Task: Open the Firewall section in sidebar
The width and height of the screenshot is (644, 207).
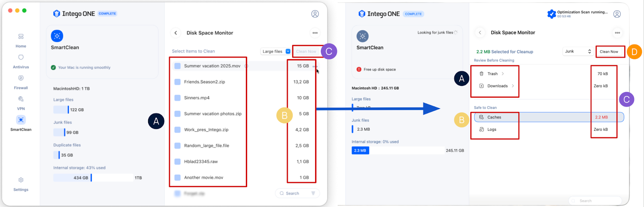Action: click(21, 82)
